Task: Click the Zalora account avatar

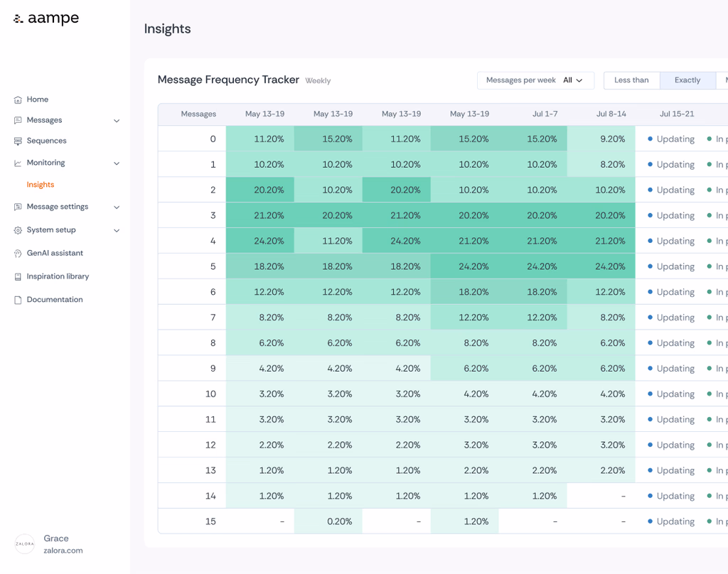Action: (25, 544)
